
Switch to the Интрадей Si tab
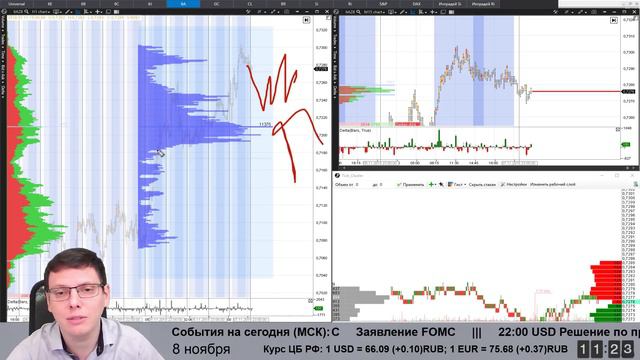pos(449,4)
